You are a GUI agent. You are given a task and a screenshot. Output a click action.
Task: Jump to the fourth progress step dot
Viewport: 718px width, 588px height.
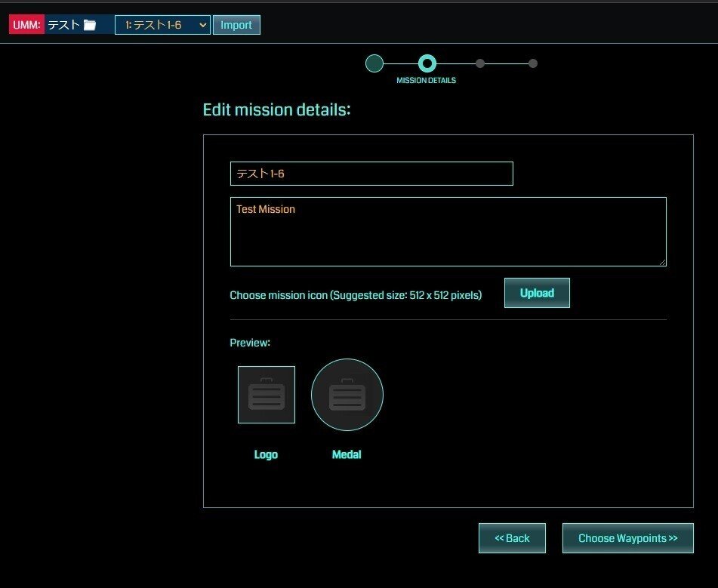[532, 63]
